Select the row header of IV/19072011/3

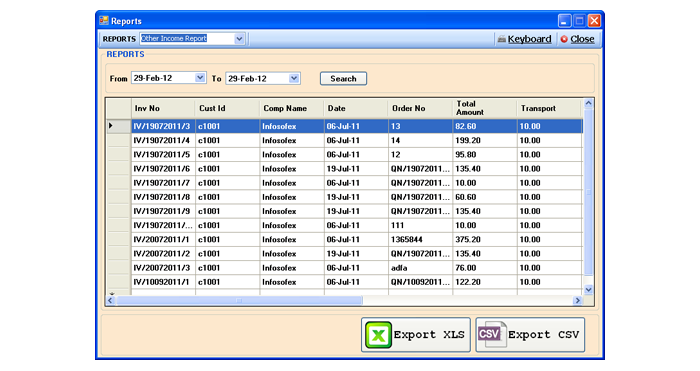click(x=118, y=126)
